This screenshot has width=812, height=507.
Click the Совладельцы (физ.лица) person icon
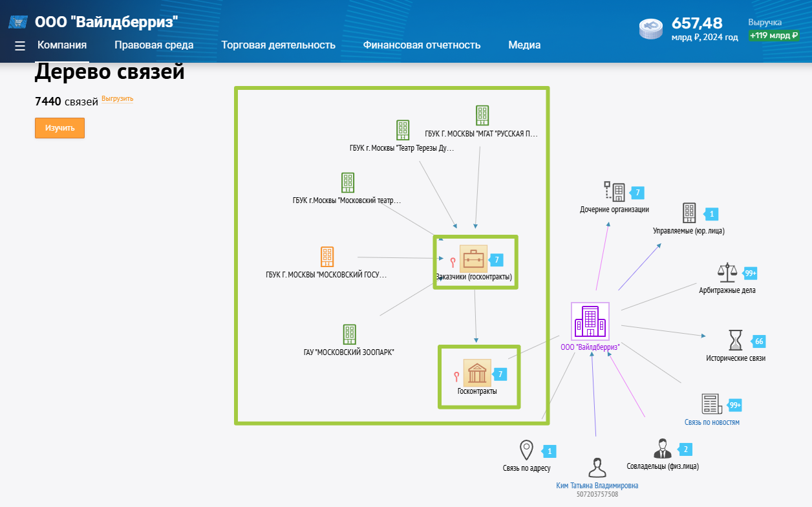[663, 449]
